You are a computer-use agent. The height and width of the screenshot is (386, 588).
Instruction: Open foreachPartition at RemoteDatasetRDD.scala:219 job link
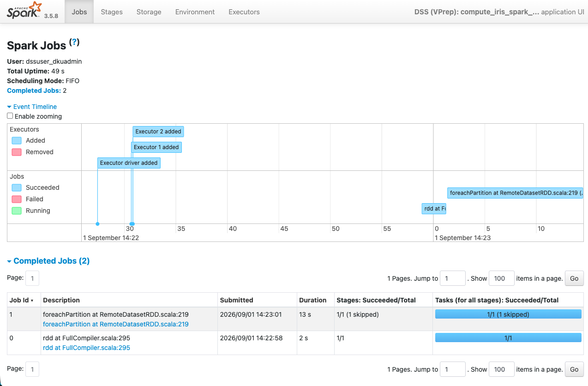115,324
